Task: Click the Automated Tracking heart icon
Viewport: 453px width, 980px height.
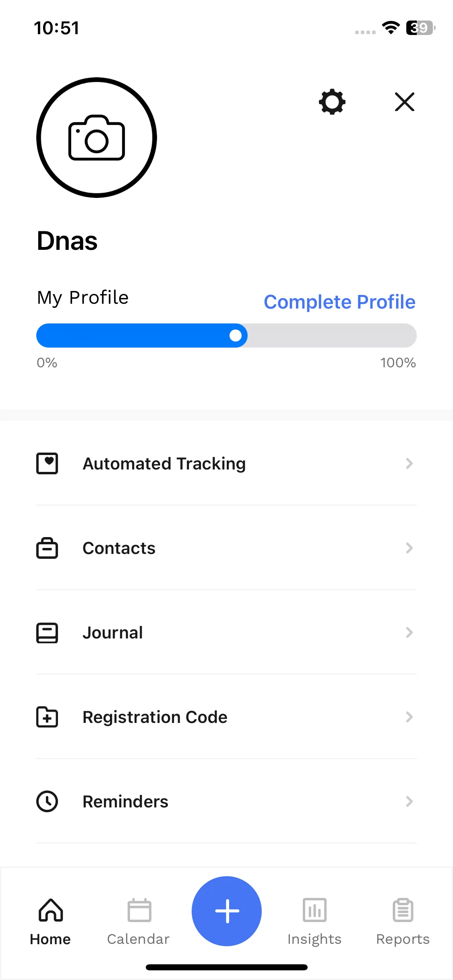Action: pyautogui.click(x=47, y=463)
